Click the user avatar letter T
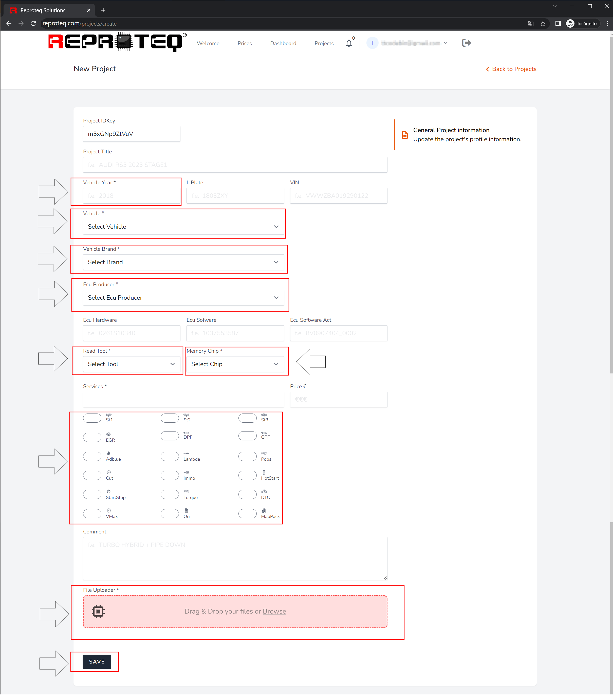613x700 pixels. pyautogui.click(x=372, y=43)
